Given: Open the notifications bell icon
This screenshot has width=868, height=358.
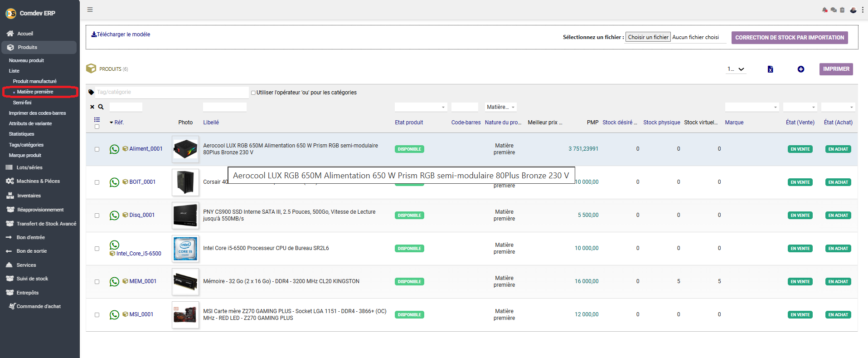Looking at the screenshot, I should 824,10.
